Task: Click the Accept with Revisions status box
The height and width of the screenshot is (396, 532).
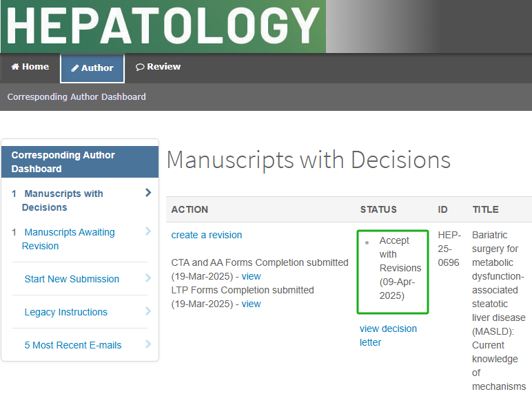Action: coord(393,271)
